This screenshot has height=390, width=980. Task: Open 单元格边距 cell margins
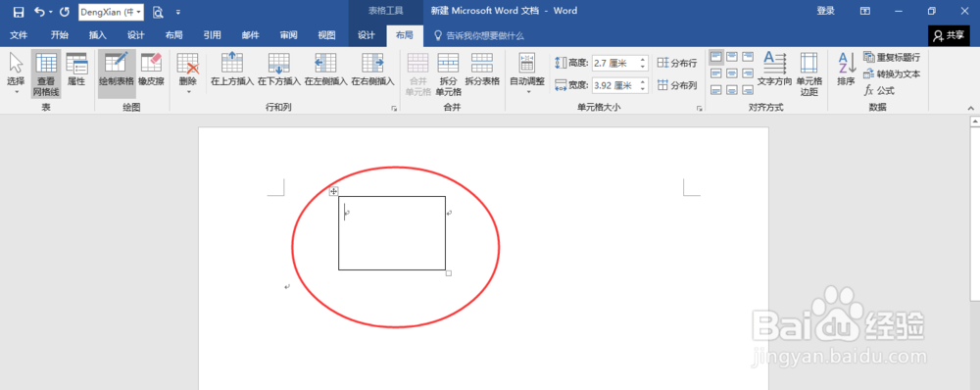click(808, 73)
